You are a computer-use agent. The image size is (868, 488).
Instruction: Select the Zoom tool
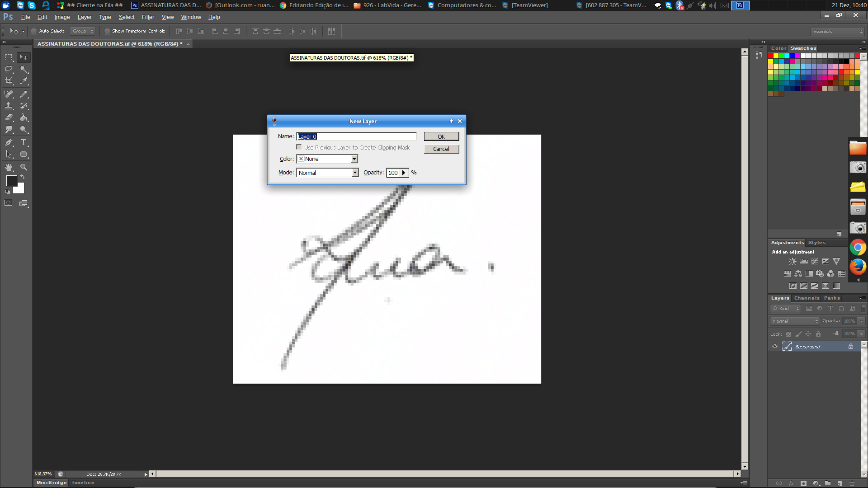pyautogui.click(x=24, y=167)
